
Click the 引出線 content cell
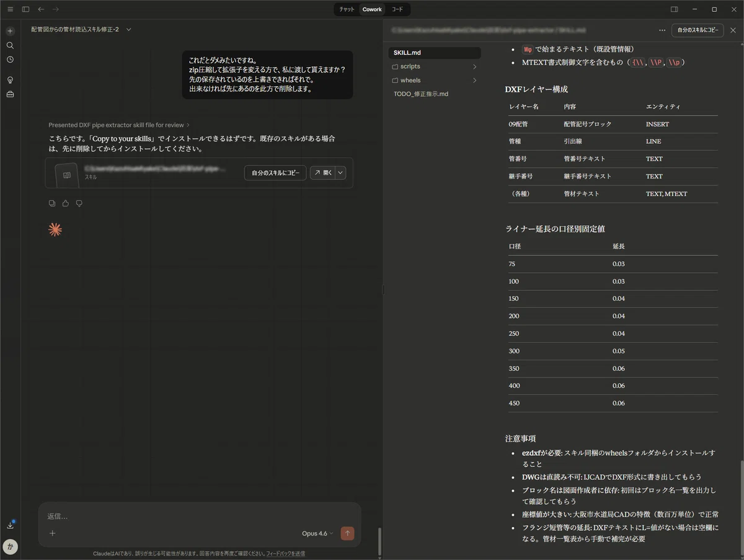[x=573, y=141]
